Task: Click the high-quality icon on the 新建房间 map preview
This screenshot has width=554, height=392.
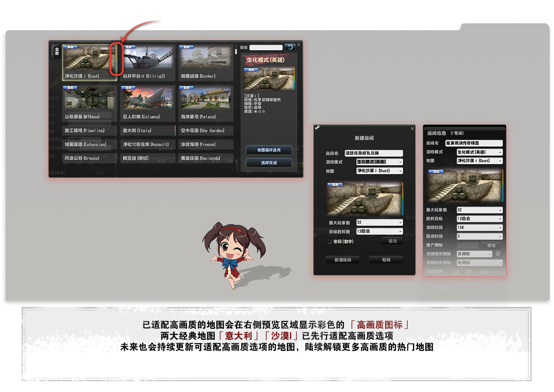Action: pyautogui.click(x=403, y=199)
